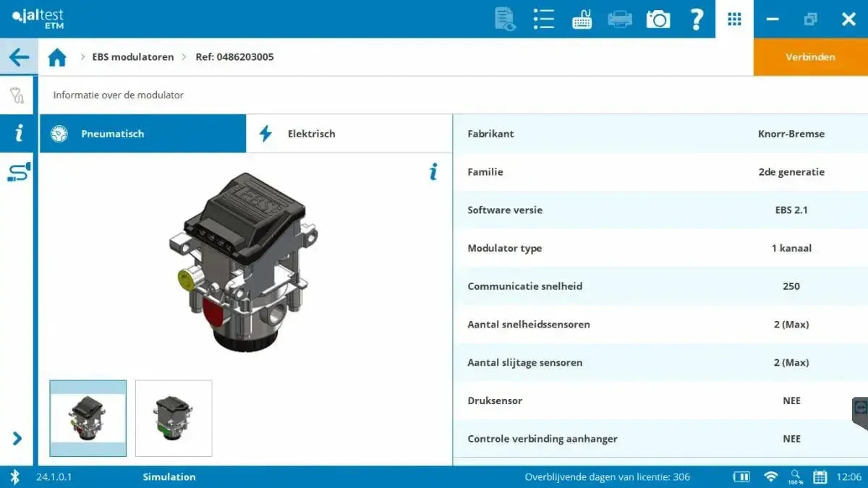The height and width of the screenshot is (488, 868).
Task: Open help question mark icon
Action: point(696,19)
